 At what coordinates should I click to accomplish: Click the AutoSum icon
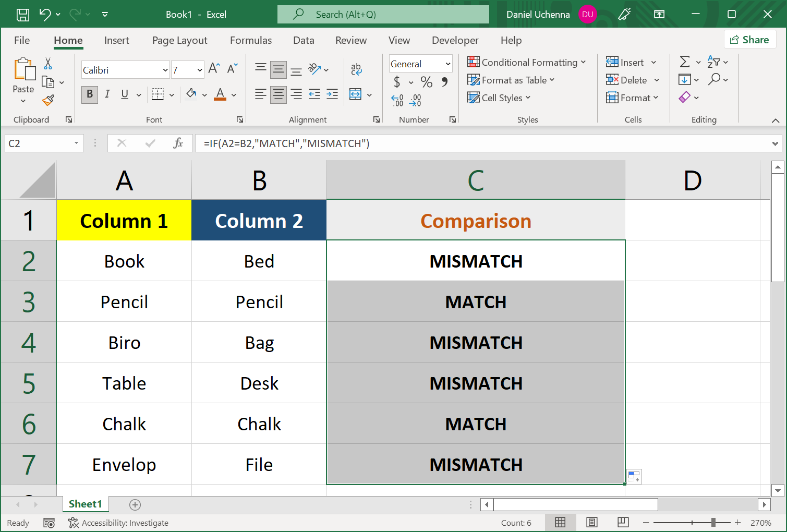(x=686, y=62)
